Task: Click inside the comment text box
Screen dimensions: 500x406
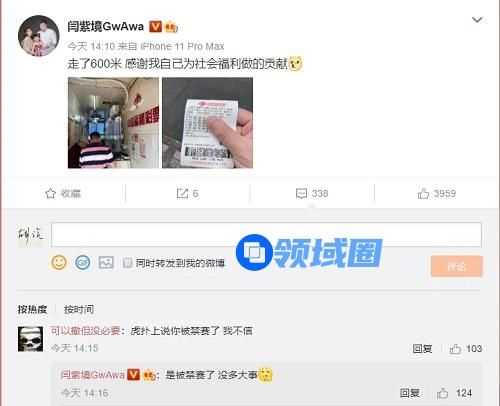Action: tap(266, 235)
